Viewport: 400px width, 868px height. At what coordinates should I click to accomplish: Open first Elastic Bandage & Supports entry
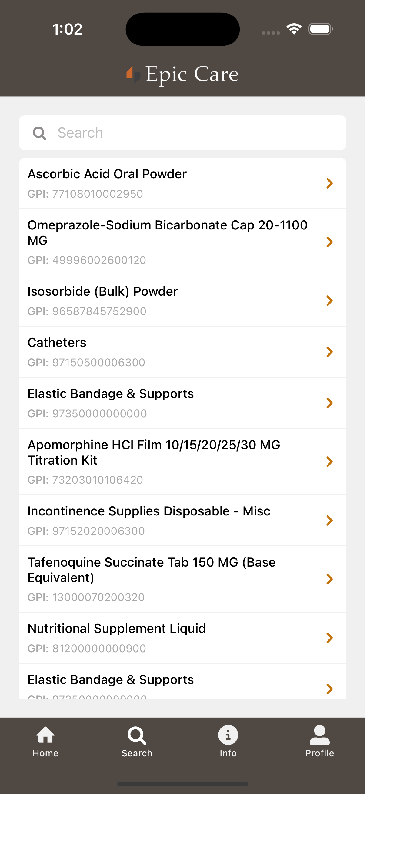182,403
